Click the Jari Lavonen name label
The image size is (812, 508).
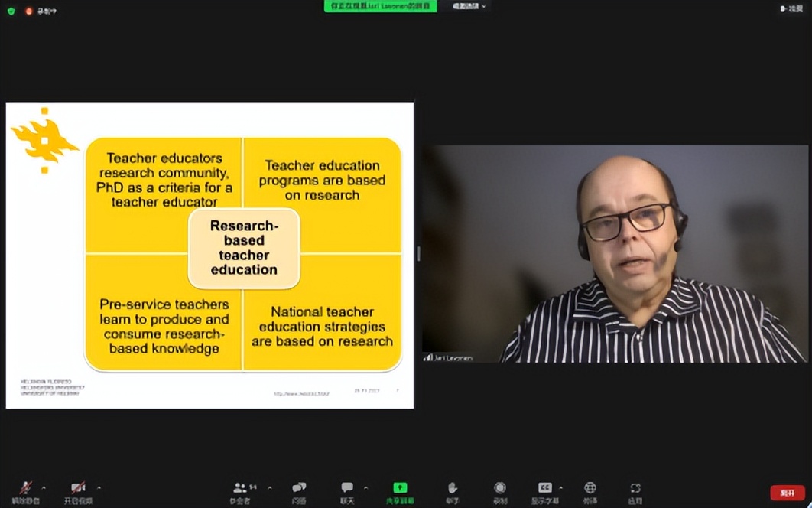pyautogui.click(x=448, y=358)
